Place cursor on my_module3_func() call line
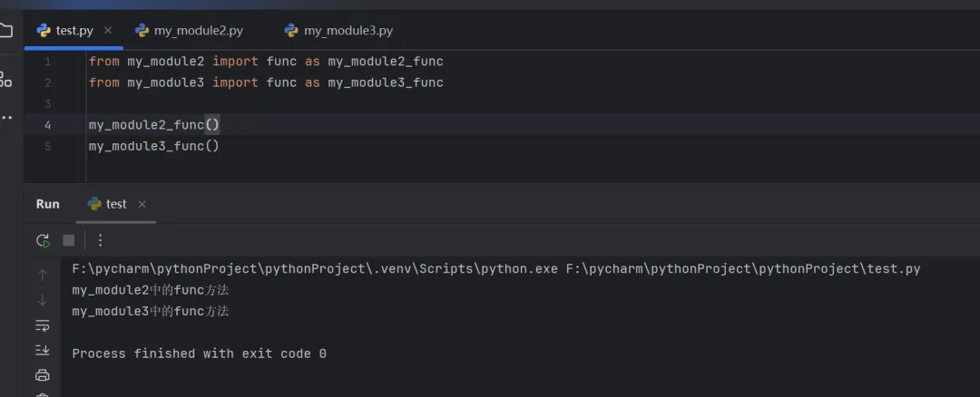The image size is (980, 397). [x=154, y=146]
